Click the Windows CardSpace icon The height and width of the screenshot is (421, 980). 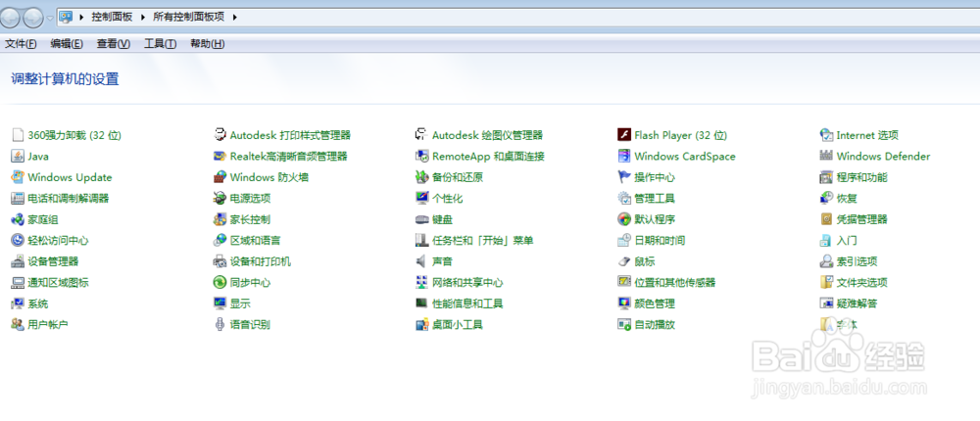(623, 156)
